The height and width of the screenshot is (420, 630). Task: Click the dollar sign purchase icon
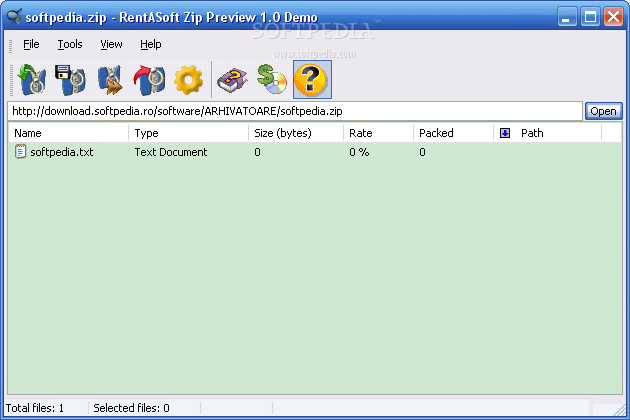coord(272,80)
